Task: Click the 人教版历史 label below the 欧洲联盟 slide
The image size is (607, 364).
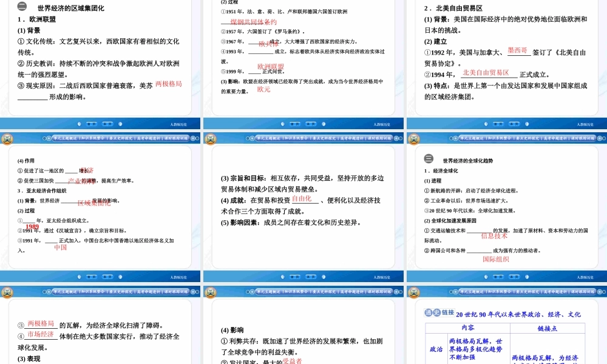Action: click(178, 124)
